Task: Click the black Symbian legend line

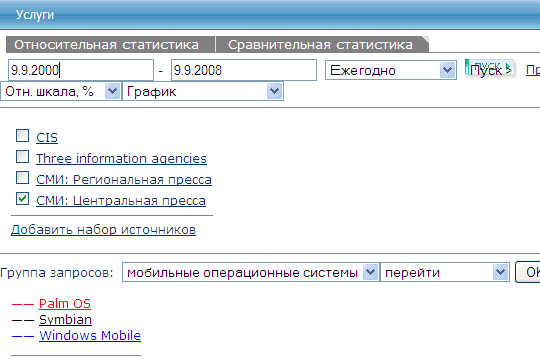Action: click(23, 320)
